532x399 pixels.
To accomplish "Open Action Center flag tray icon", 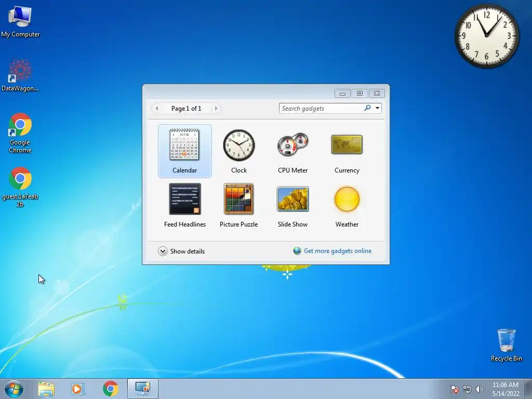I will click(x=455, y=389).
